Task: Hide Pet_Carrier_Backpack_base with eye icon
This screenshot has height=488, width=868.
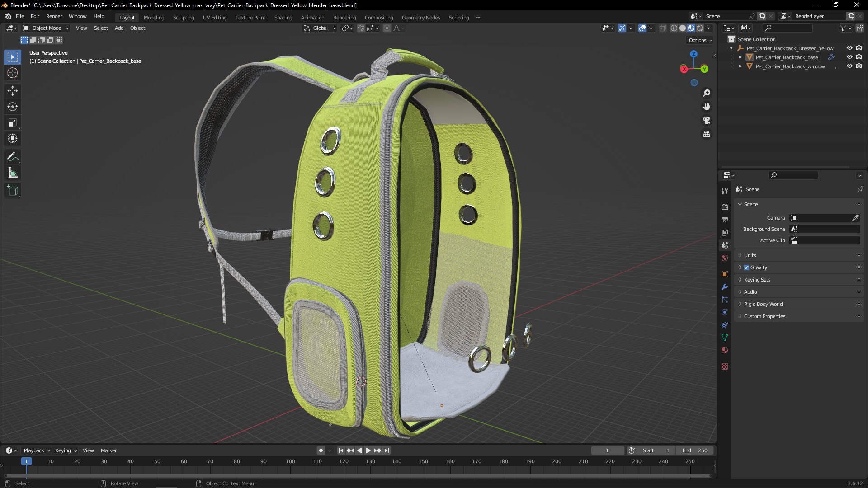Action: pyautogui.click(x=849, y=57)
